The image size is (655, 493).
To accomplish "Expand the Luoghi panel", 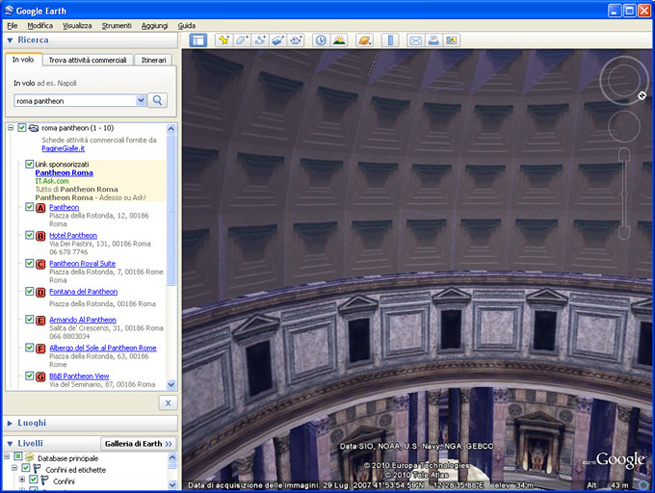I will 10,423.
